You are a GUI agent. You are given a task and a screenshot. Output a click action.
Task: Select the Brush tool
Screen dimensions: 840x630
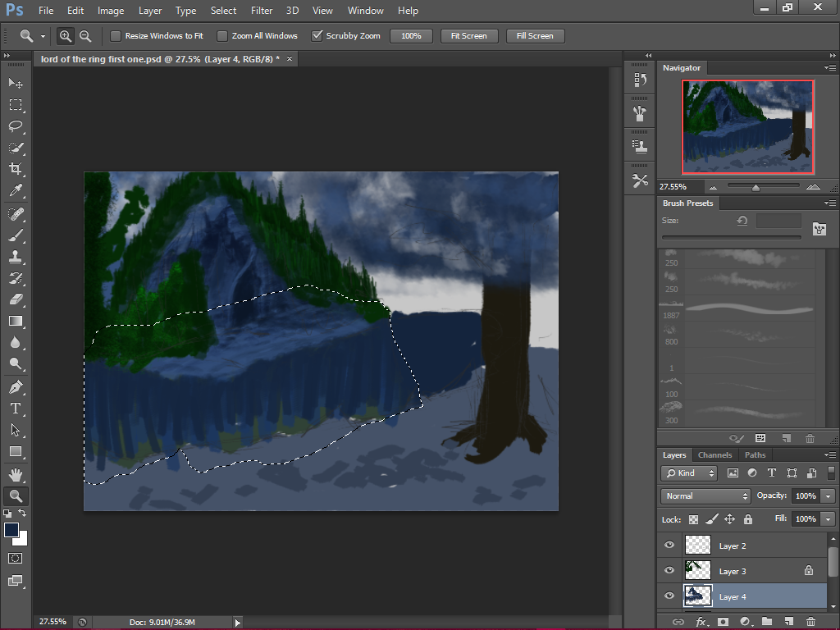16,235
